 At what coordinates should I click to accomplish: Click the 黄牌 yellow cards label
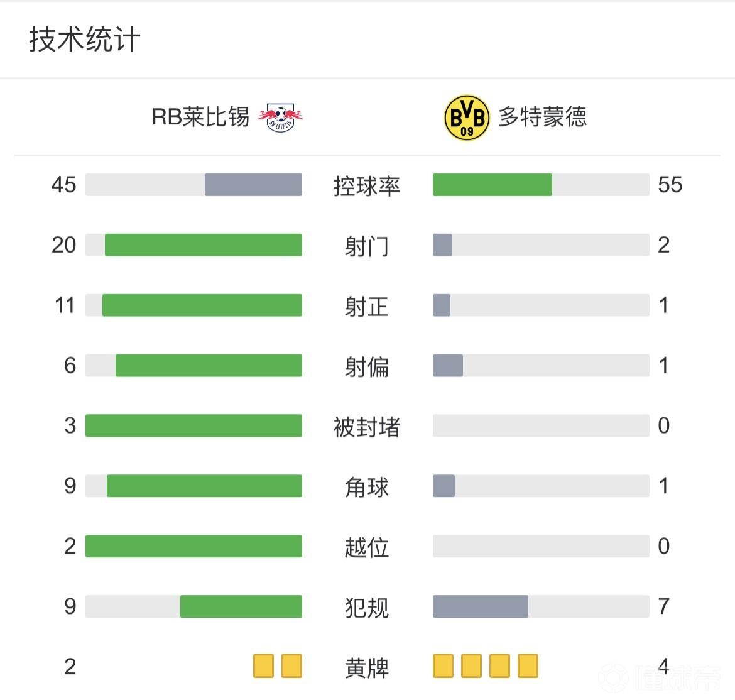(367, 667)
